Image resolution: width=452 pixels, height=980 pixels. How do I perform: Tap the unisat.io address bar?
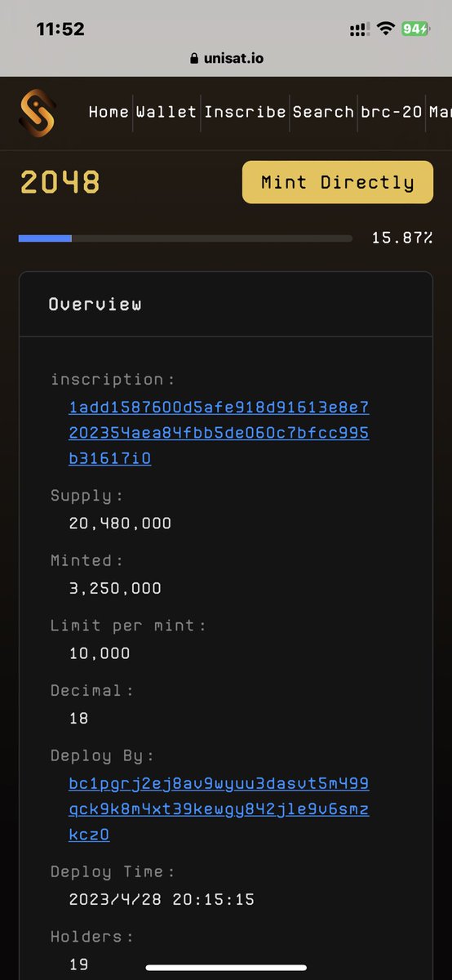pos(226,59)
